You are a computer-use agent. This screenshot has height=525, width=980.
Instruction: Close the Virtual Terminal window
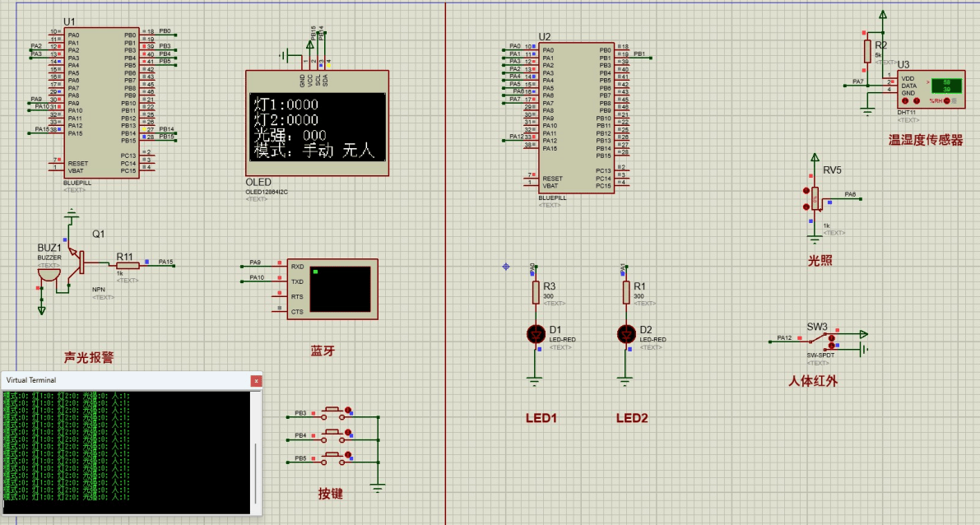(256, 380)
